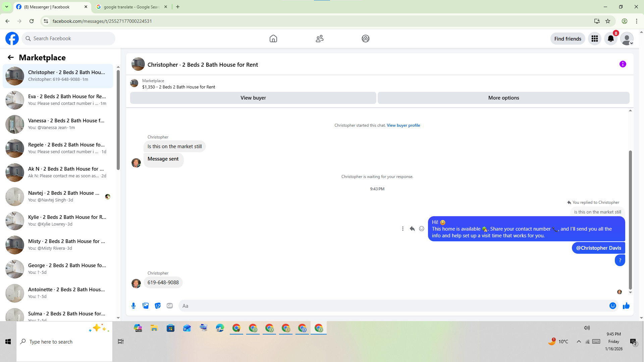Open View buyer profile link
Screen dimensions: 644x362
pyautogui.click(x=403, y=125)
